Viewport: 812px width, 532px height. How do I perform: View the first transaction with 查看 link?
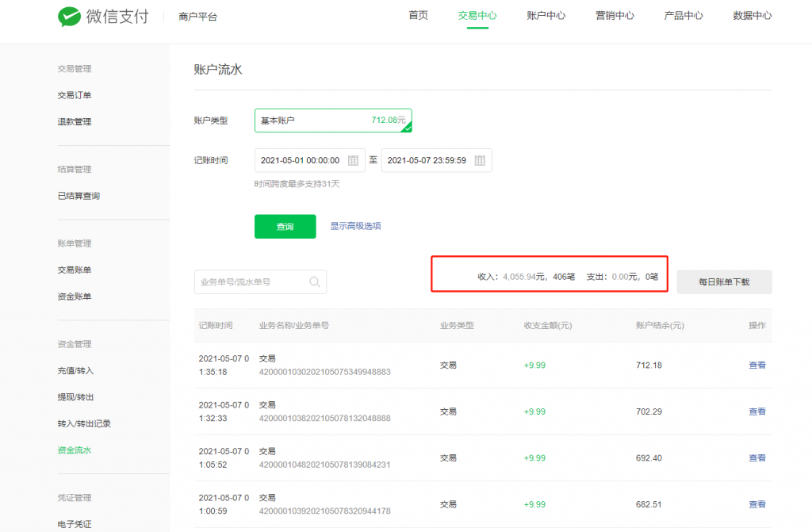click(756, 366)
